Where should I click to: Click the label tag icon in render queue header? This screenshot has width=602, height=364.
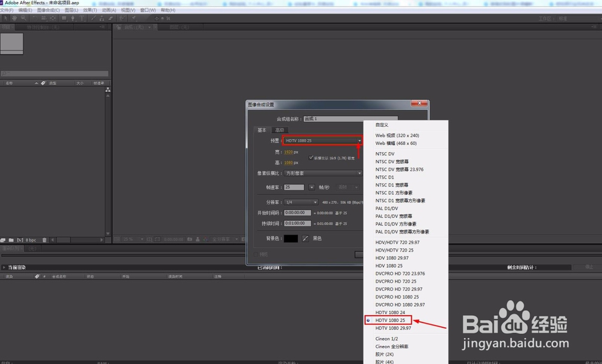click(x=37, y=276)
